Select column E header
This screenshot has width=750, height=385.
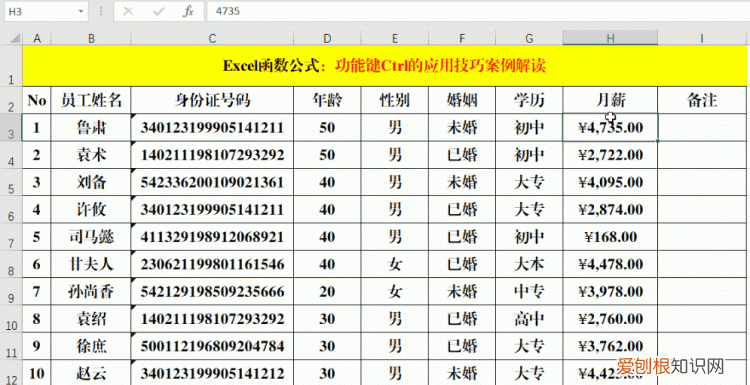click(x=395, y=38)
